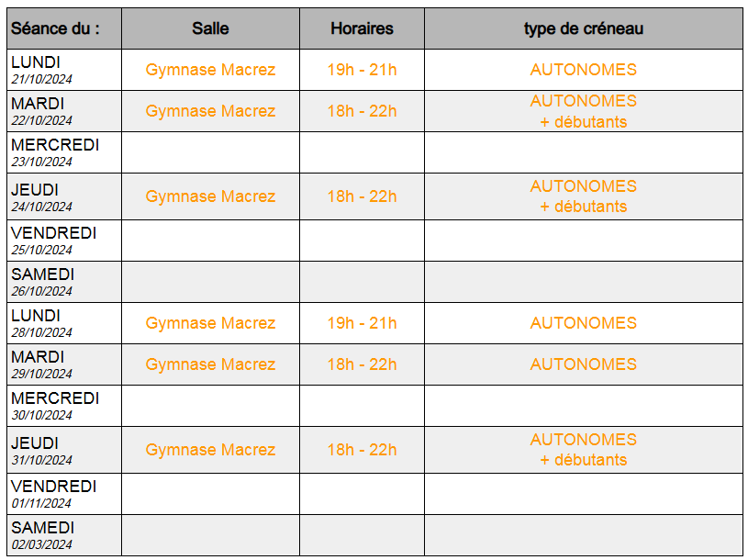This screenshot has width=748, height=560.
Task: Select the 19h - 21h slot on 21/10/2024
Action: click(x=363, y=70)
